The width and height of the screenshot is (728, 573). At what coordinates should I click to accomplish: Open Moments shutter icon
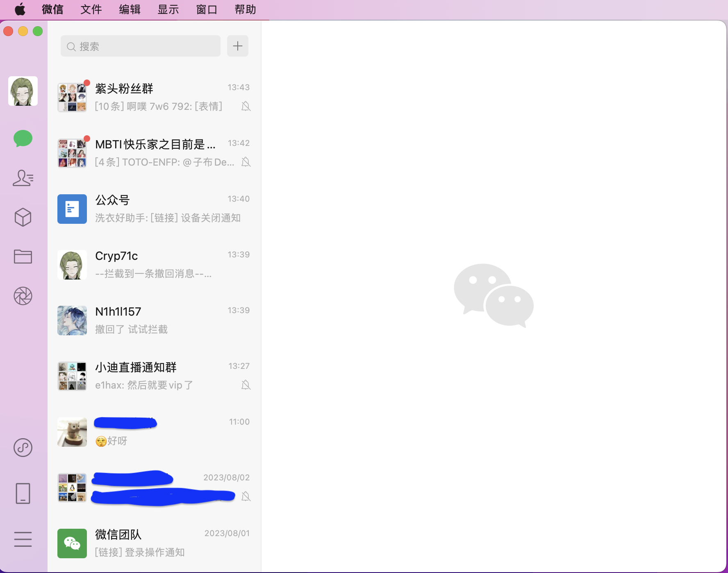coord(23,296)
